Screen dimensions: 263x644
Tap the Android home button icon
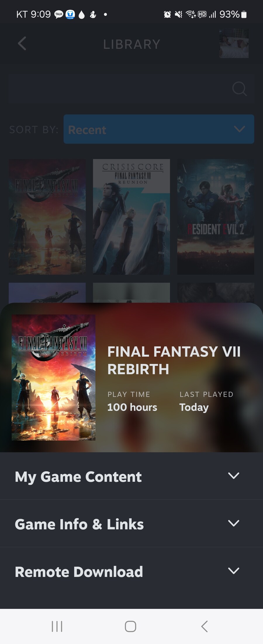(130, 626)
